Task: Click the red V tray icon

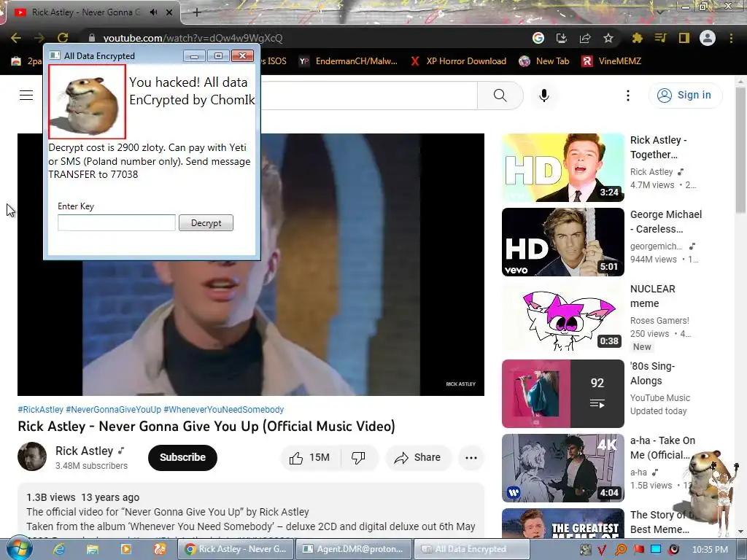Action: (602, 550)
